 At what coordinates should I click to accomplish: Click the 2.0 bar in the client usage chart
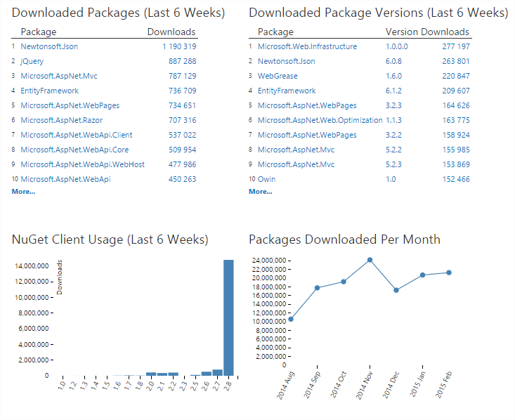point(151,374)
